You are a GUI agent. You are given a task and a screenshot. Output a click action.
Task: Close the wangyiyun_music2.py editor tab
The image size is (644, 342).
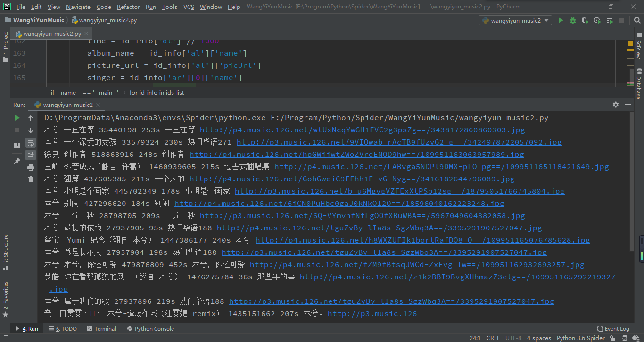click(x=87, y=34)
